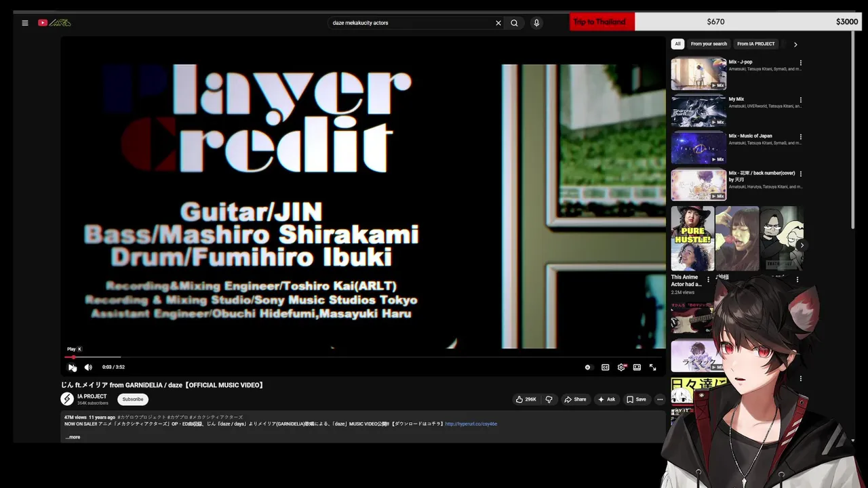Select 'From your search' chip
Viewport: 868px width, 488px height.
709,44
